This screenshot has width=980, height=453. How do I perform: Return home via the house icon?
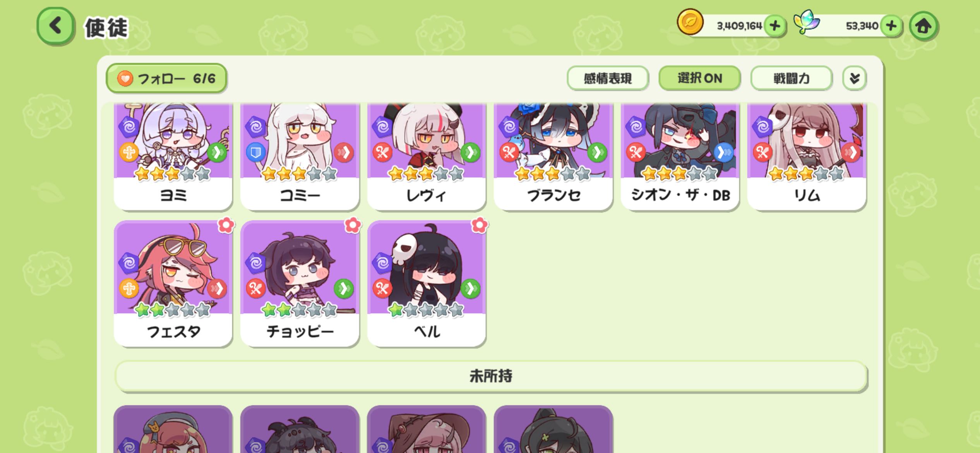(x=923, y=26)
